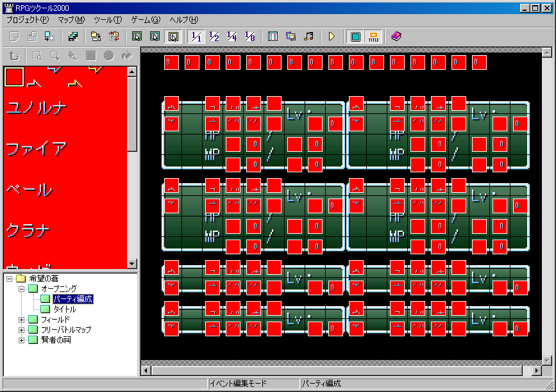Click the palette scrollbar up arrow
The image size is (556, 392).
click(132, 72)
